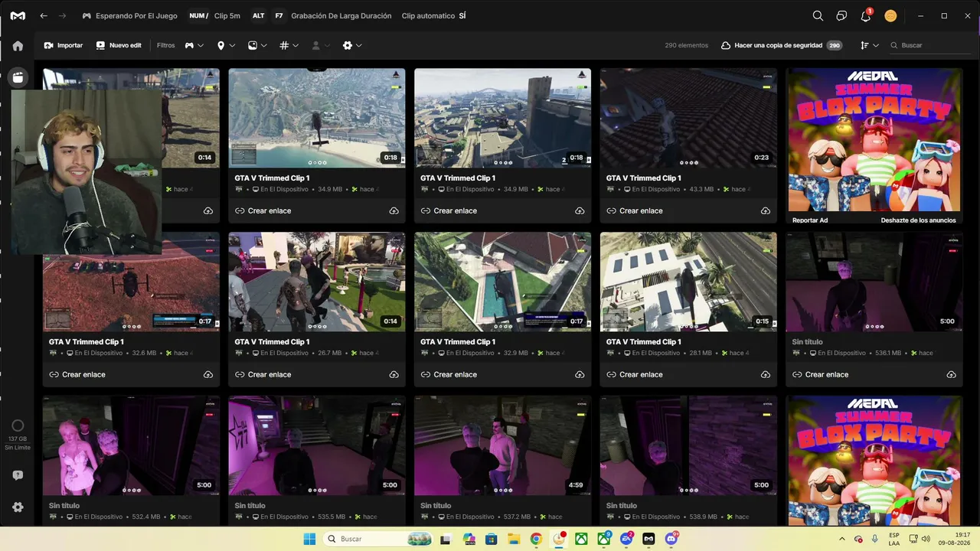
Task: Open Google Chrome from the taskbar
Action: 536,539
